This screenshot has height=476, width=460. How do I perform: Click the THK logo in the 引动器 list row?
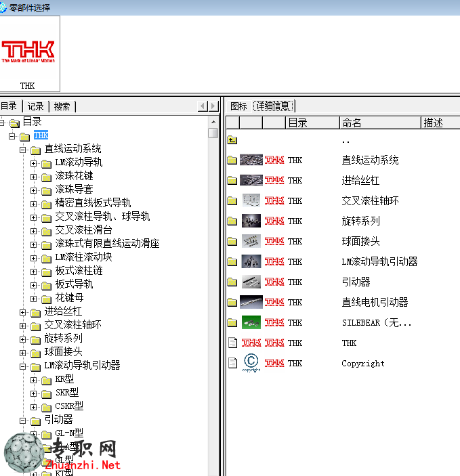pos(274,282)
